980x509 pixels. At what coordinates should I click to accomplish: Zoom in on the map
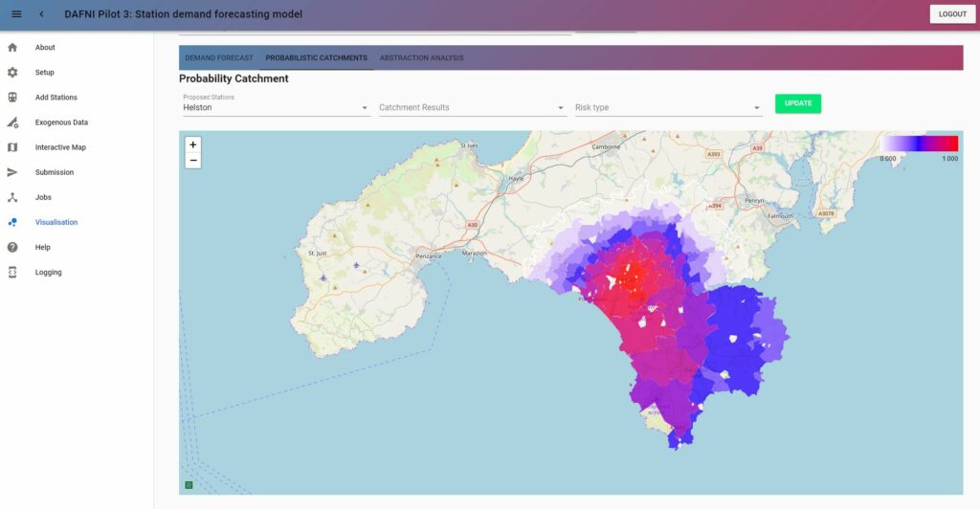pos(193,144)
